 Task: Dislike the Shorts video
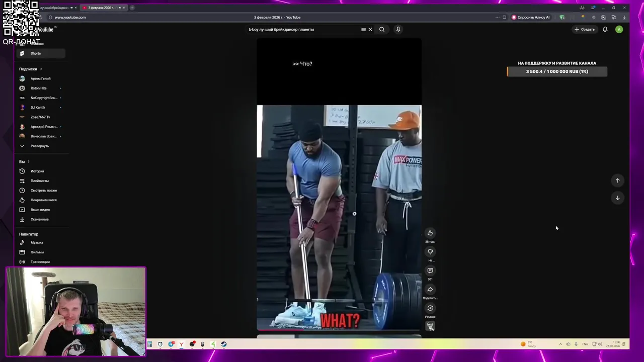(x=430, y=251)
